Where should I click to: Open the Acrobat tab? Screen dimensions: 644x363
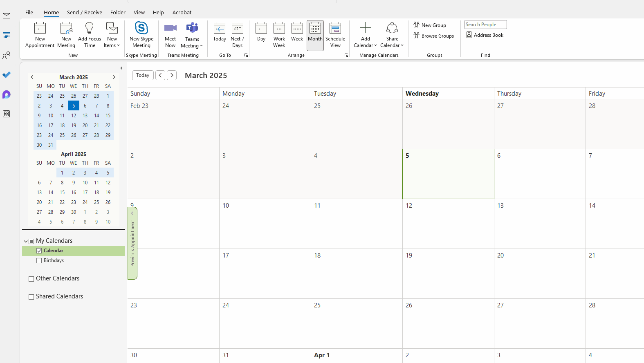coord(182,12)
